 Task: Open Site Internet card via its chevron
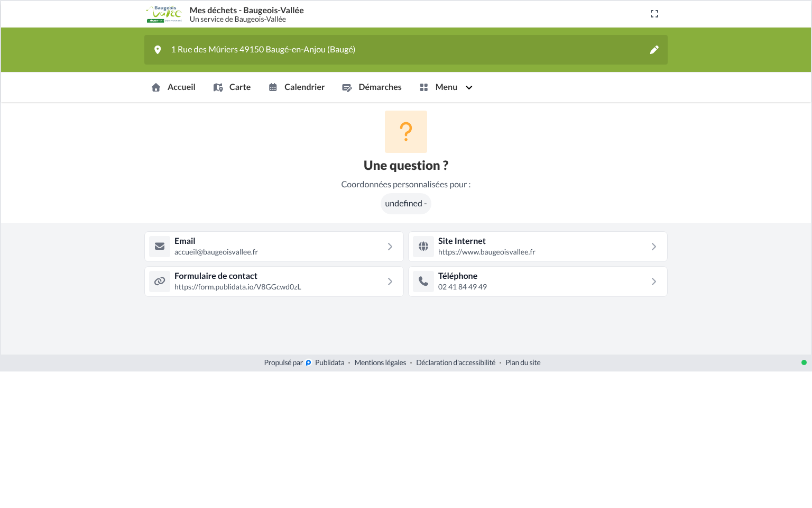[654, 247]
